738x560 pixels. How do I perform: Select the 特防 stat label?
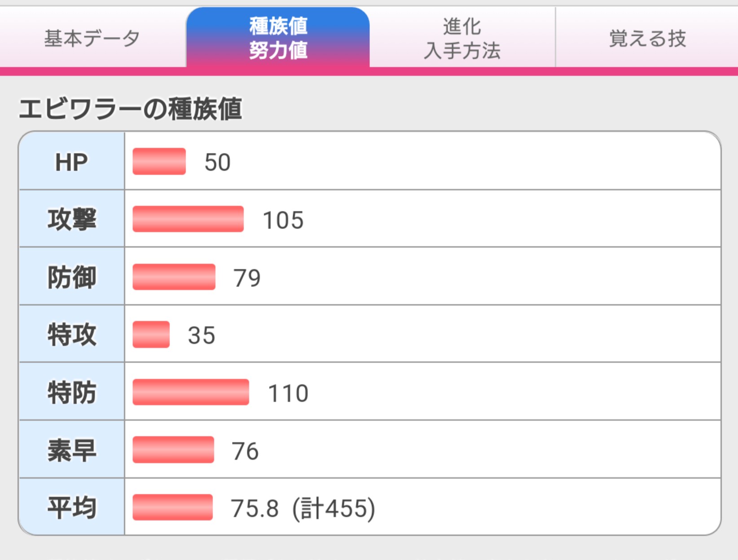coord(71,392)
